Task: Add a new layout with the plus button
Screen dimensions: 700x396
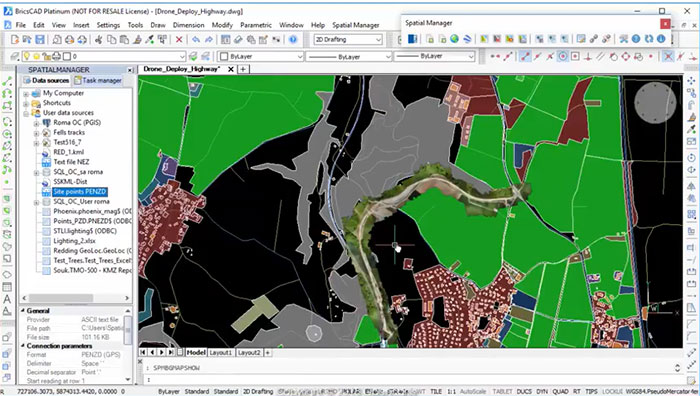Action: click(268, 352)
